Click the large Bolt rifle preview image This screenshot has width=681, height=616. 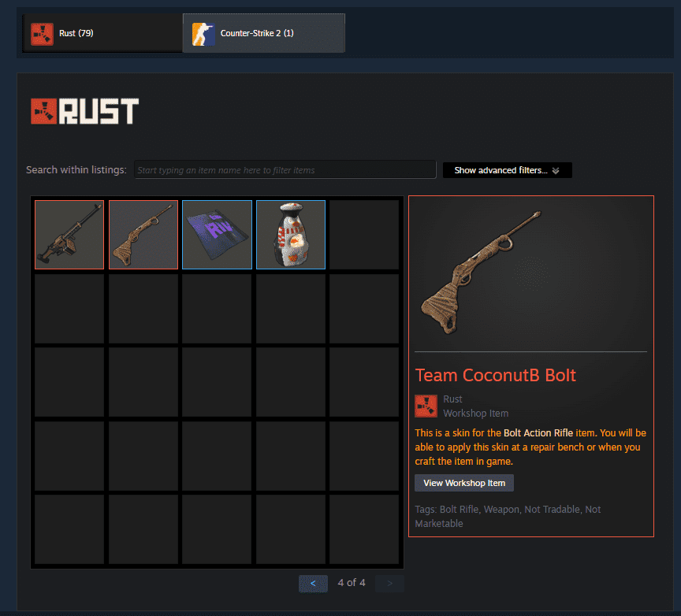coord(482,273)
